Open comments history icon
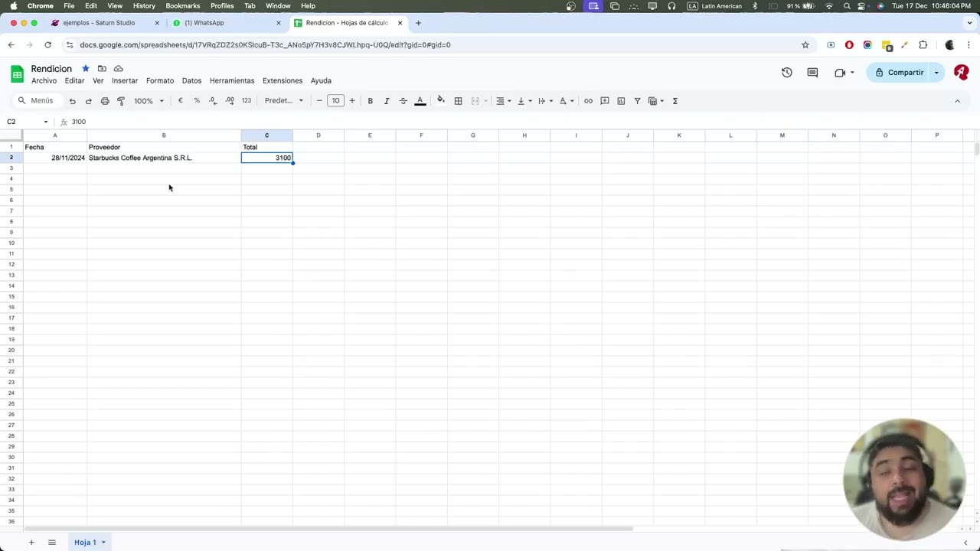 (x=812, y=73)
